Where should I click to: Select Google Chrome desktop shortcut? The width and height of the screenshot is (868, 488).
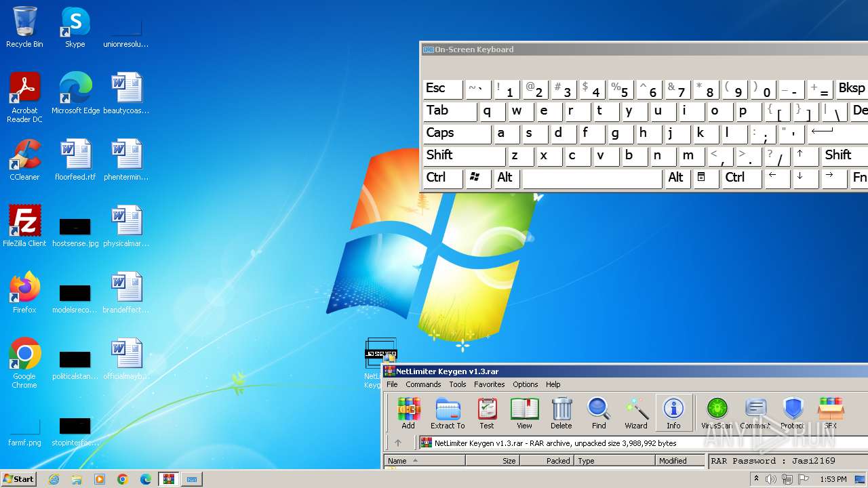[x=24, y=363]
